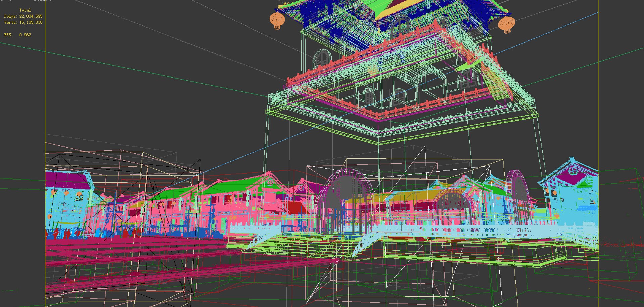This screenshot has width=644, height=307.
Task: Click the Verts count 15,135,018
Action: pos(31,22)
